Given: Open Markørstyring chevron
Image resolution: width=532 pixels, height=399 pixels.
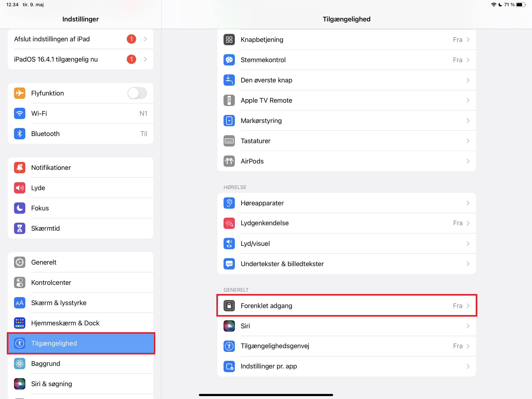Looking at the screenshot, I should click(468, 121).
